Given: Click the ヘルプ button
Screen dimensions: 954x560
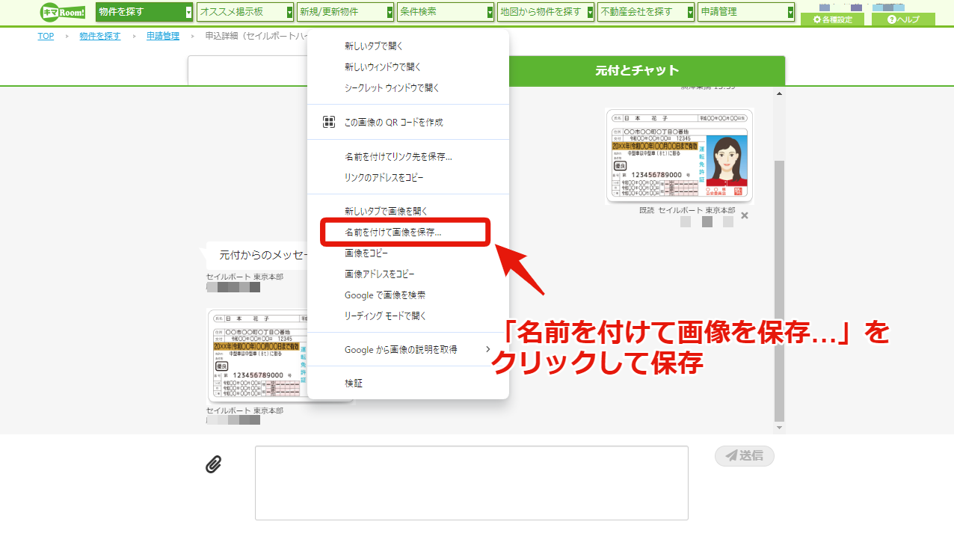Looking at the screenshot, I should [903, 19].
